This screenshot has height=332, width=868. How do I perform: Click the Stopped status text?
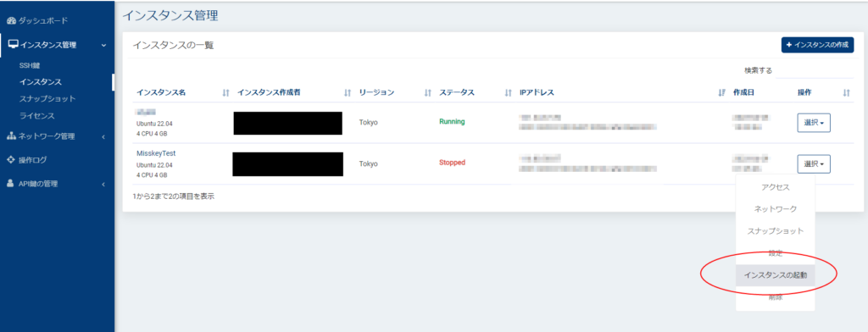pyautogui.click(x=453, y=163)
